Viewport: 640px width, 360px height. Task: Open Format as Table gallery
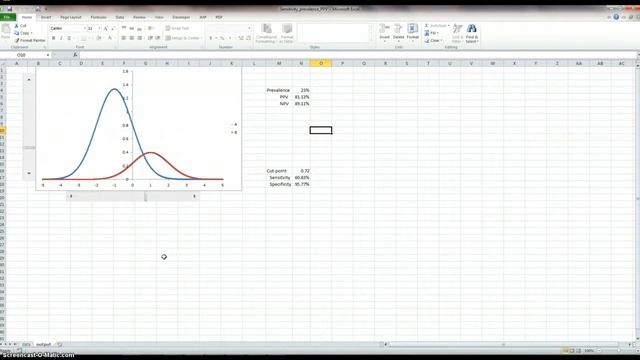tap(287, 33)
